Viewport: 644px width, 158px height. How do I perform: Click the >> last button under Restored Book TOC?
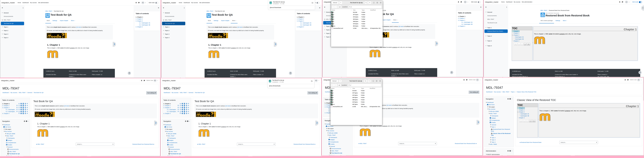click(528, 44)
